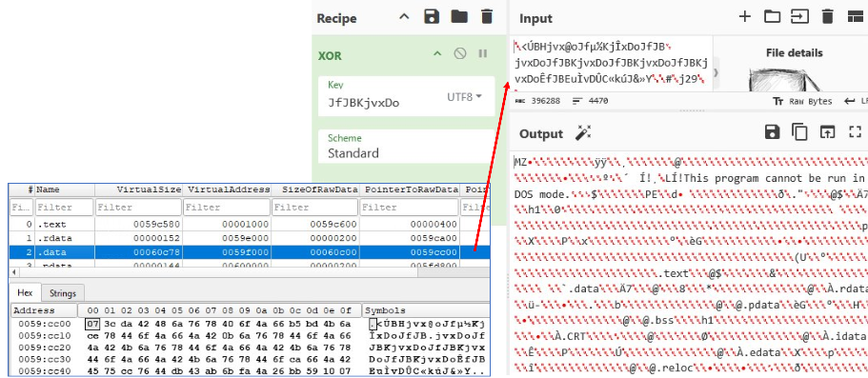Image resolution: width=868 pixels, height=378 pixels.
Task: Disable the XOR operation with the circle-slash icon
Action: coord(460,53)
